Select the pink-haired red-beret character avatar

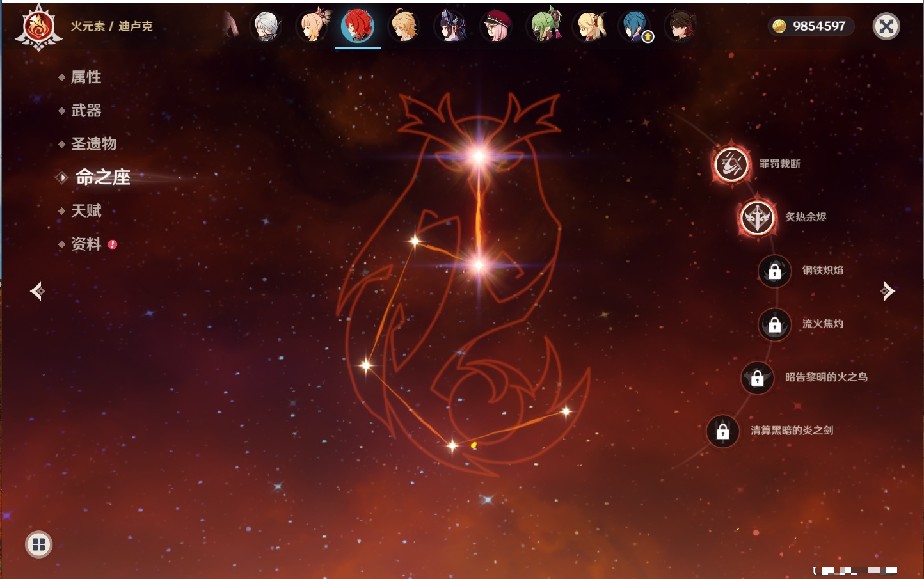497,26
